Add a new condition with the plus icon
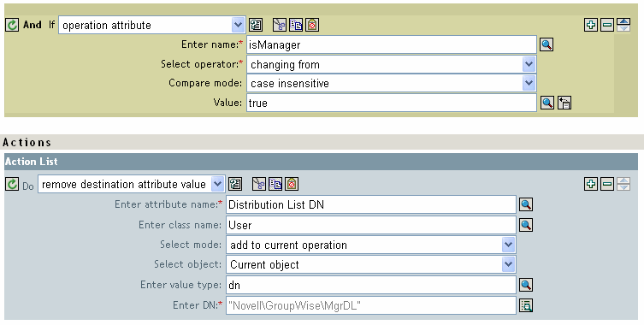The height and width of the screenshot is (325, 644). pyautogui.click(x=591, y=25)
